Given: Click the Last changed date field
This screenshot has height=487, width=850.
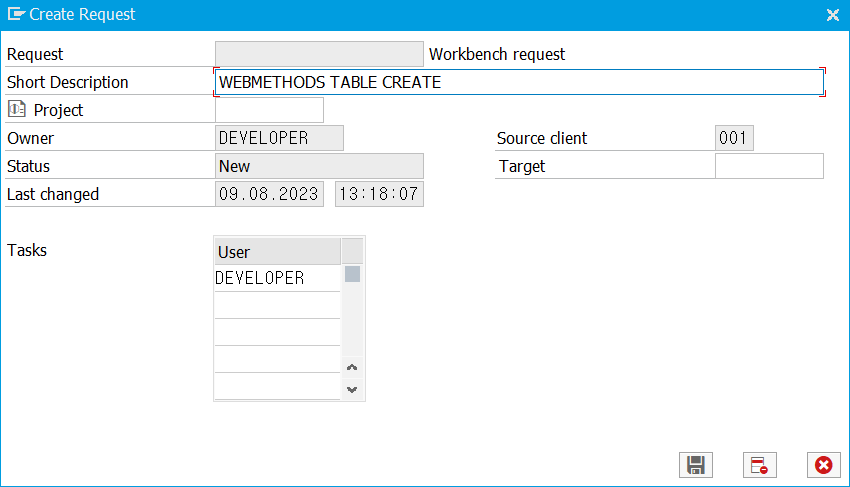Looking at the screenshot, I should click(269, 194).
